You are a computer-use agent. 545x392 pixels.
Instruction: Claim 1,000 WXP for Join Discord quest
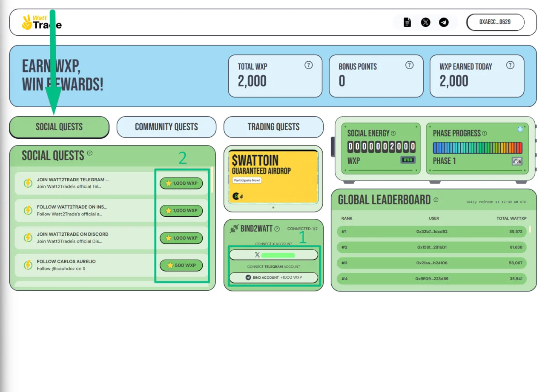(181, 238)
